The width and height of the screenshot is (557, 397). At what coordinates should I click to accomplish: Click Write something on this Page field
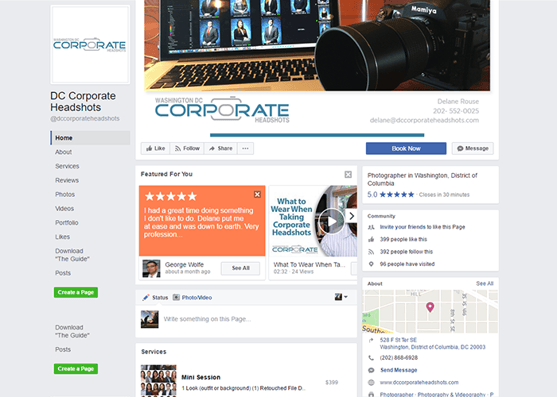click(258, 319)
